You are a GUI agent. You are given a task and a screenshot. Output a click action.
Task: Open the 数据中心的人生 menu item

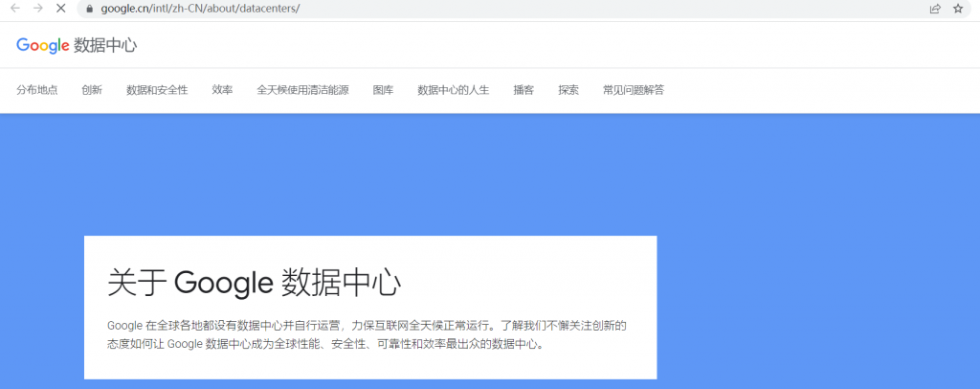tap(453, 90)
